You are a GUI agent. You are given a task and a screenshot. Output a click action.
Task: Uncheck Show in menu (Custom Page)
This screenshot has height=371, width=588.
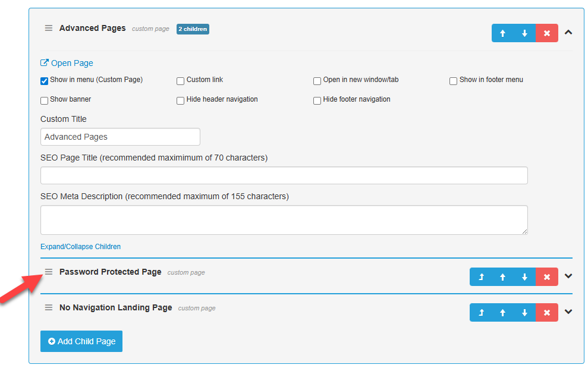point(45,81)
